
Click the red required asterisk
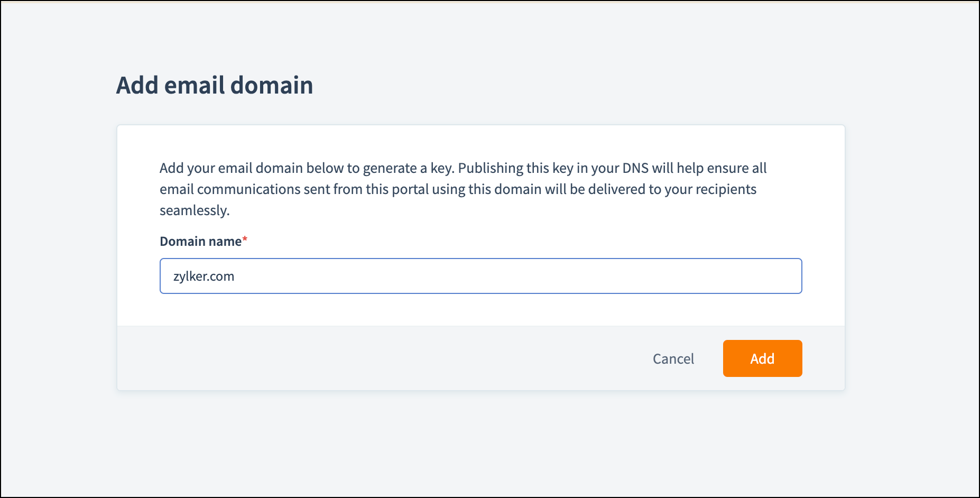click(245, 240)
